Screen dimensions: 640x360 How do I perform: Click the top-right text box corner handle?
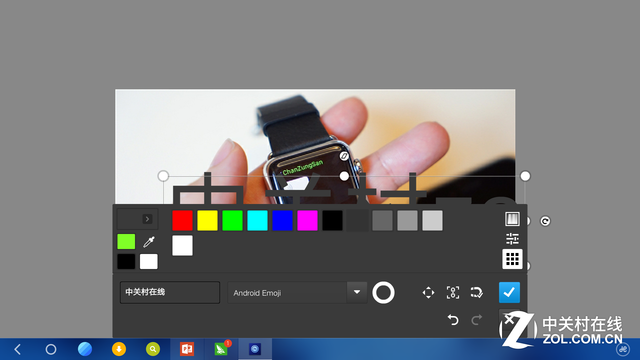(525, 176)
